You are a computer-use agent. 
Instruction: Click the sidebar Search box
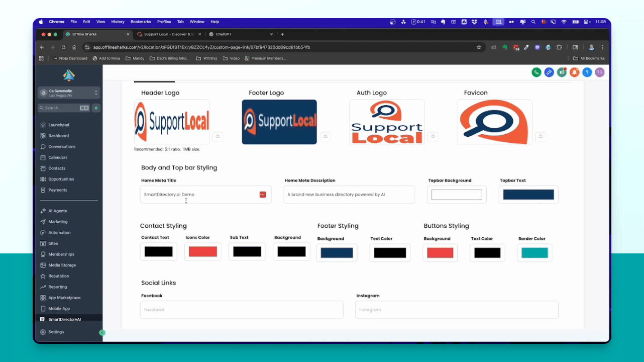point(64,108)
